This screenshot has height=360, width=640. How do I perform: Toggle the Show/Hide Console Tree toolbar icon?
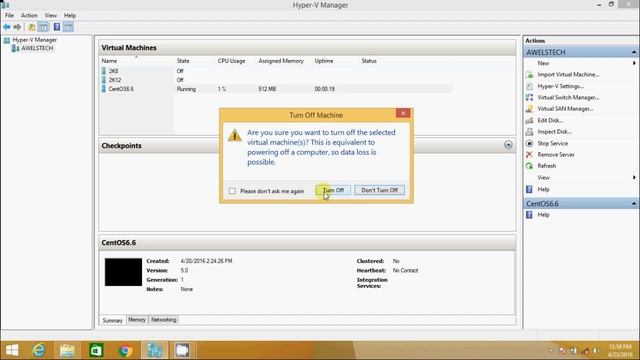click(x=43, y=27)
